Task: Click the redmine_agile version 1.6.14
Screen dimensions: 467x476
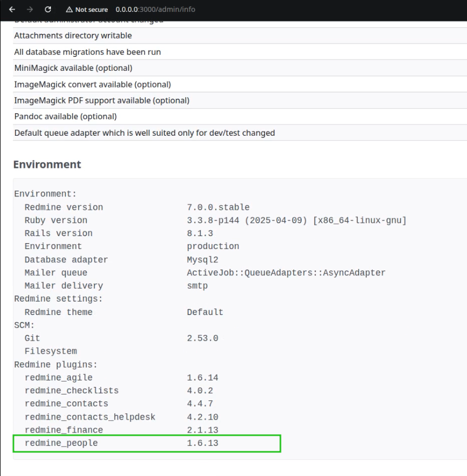Action: tap(203, 378)
